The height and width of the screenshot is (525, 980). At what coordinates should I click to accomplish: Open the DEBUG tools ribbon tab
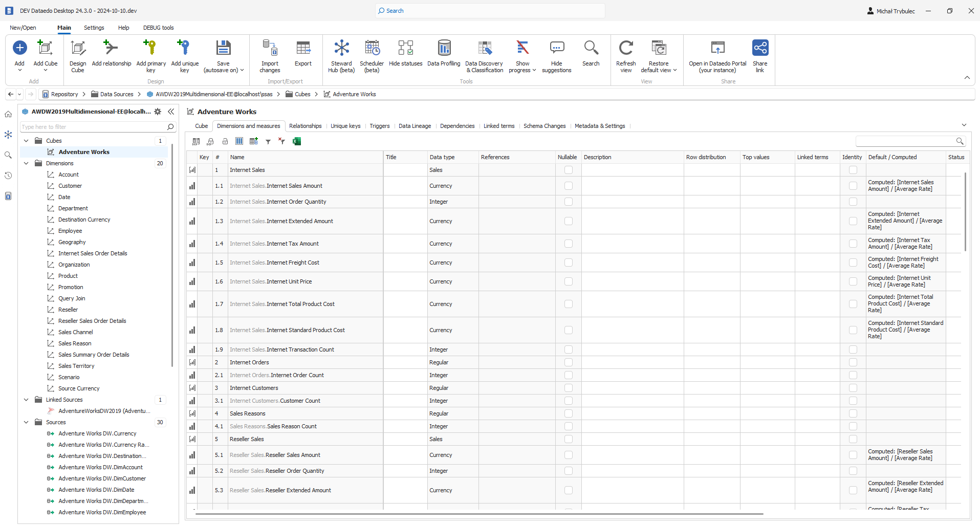coord(158,28)
